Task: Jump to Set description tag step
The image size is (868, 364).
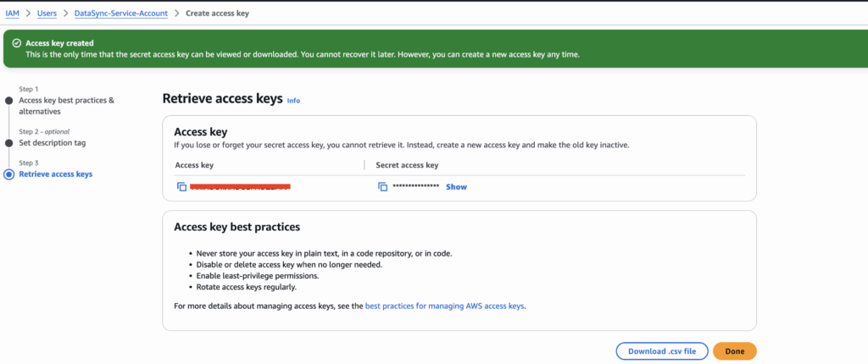Action: pyautogui.click(x=52, y=143)
